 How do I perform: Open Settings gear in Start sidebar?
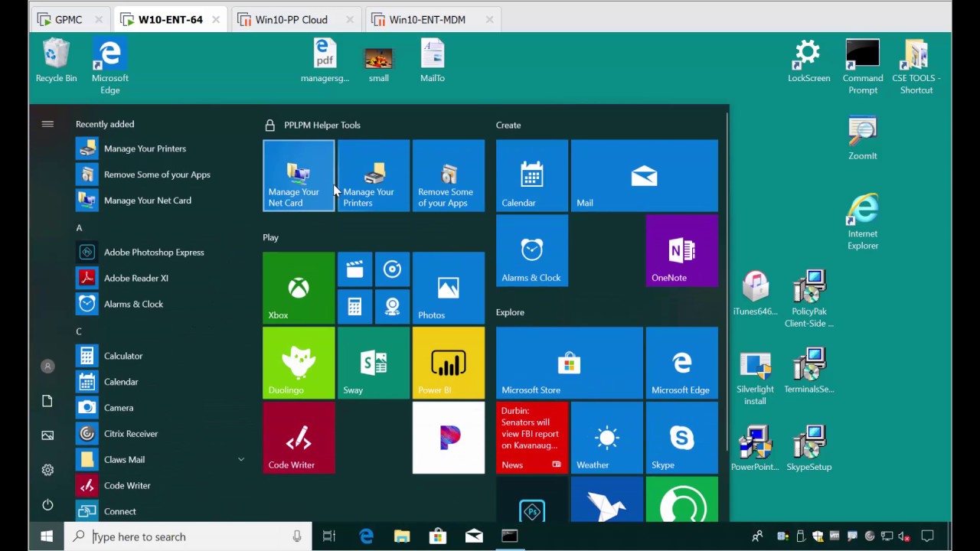[x=47, y=470]
